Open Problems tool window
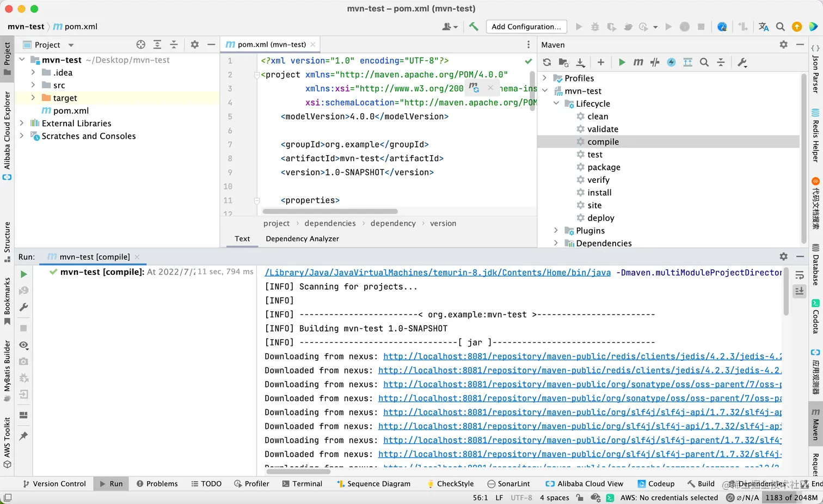 click(x=157, y=484)
